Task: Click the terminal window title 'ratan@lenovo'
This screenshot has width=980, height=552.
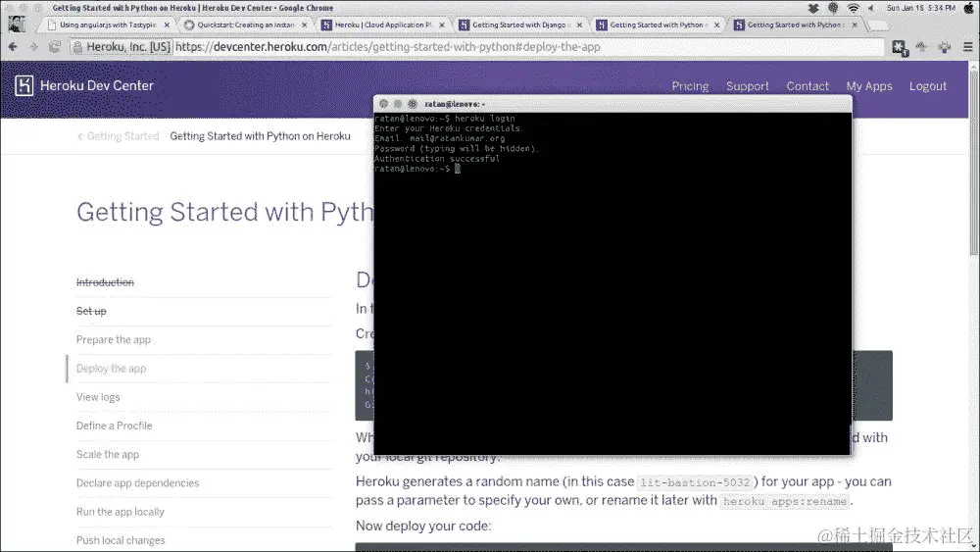Action: coord(455,104)
